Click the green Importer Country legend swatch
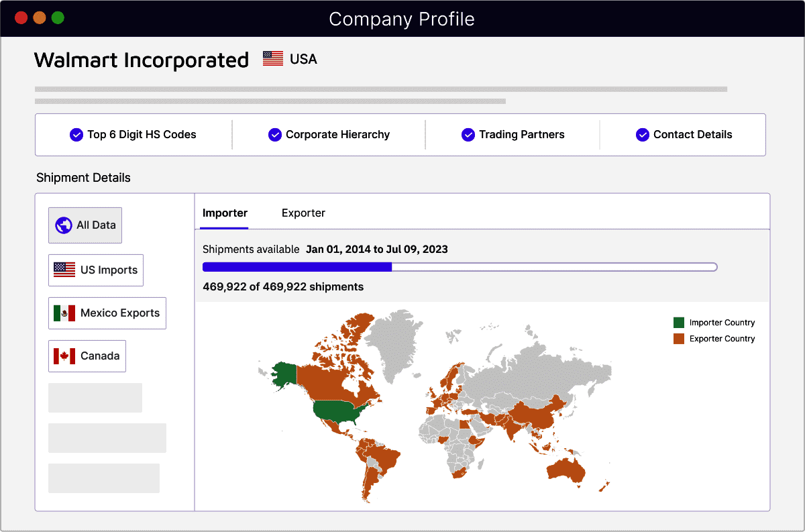 click(x=679, y=323)
